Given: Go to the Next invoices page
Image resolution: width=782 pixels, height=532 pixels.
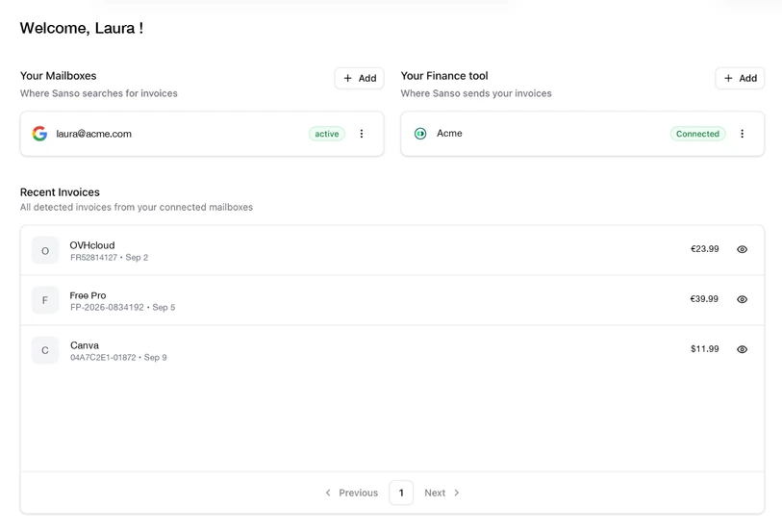Looking at the screenshot, I should click(441, 493).
